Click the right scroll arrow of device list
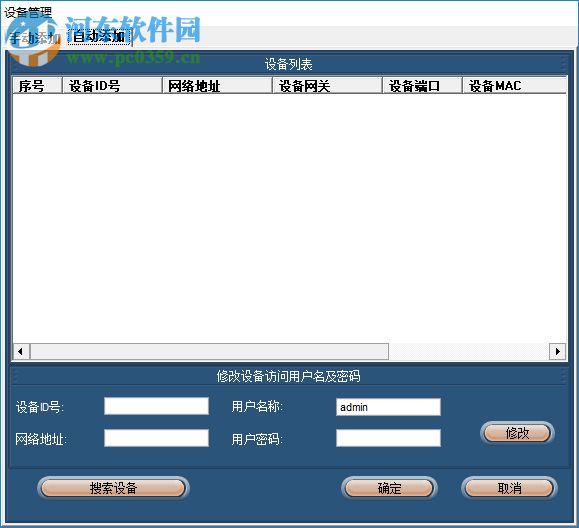This screenshot has height=528, width=579. coord(557,351)
